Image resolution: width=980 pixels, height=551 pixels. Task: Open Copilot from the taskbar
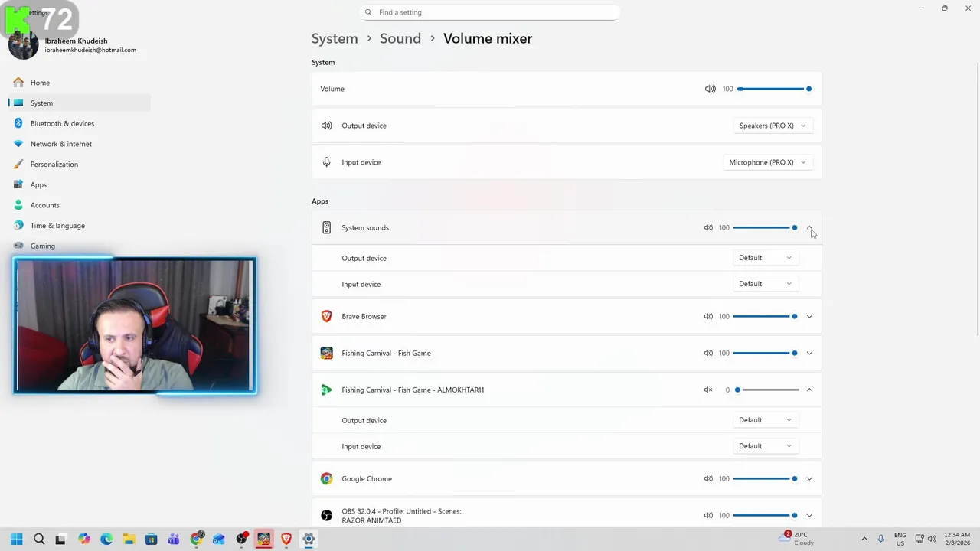tap(83, 539)
